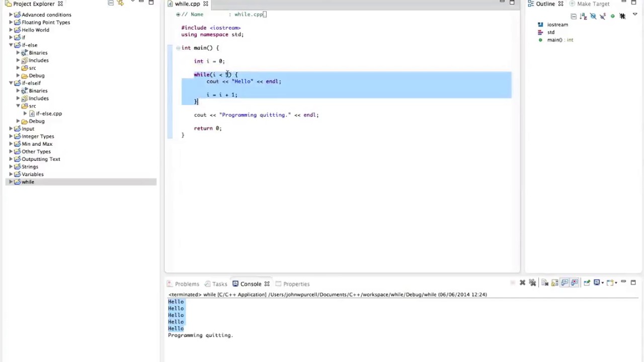This screenshot has height=362, width=644.
Task: Switch to the Tasks tab
Action: point(215,284)
